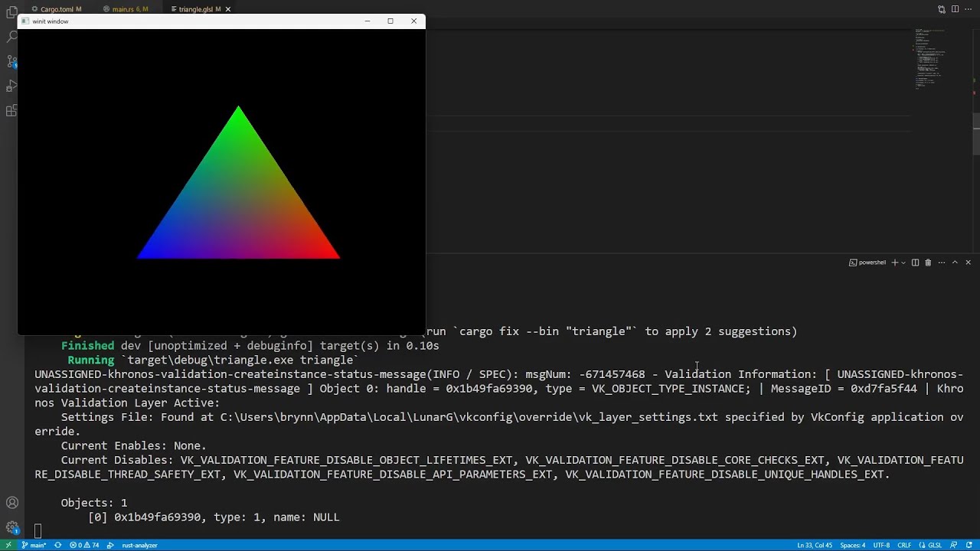The width and height of the screenshot is (980, 551).
Task: Maximize the winit window
Action: pyautogui.click(x=390, y=21)
